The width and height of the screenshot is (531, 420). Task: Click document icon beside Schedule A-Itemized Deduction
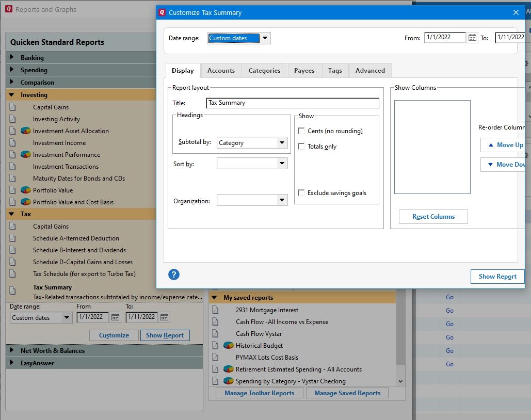(12, 238)
